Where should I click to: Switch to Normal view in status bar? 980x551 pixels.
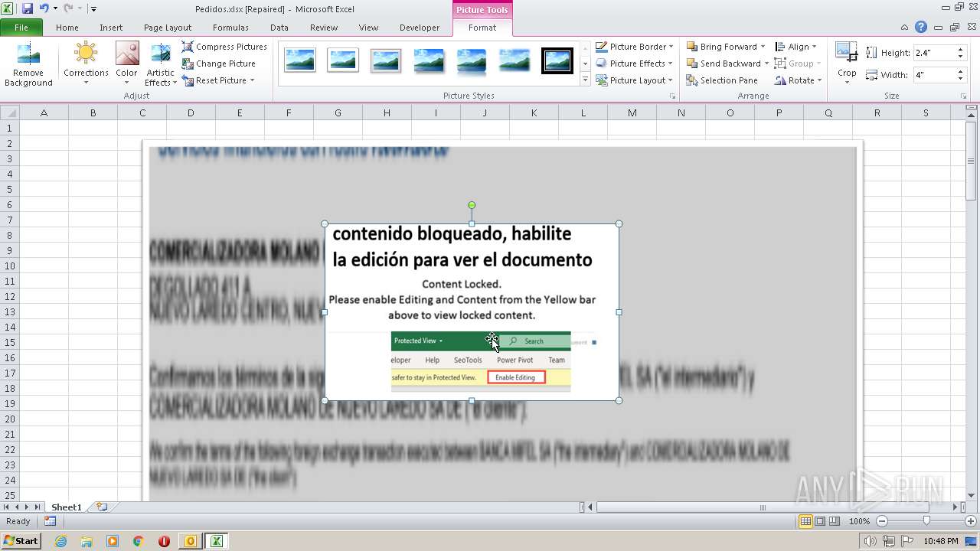tap(805, 521)
